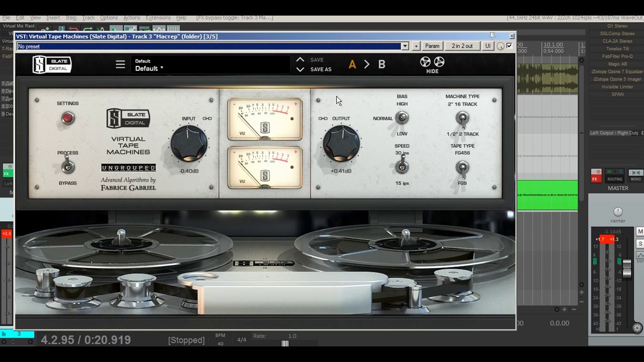Viewport: 644px width, 362px height.
Task: Hide the tape reels with HIDE icon
Action: click(x=432, y=65)
